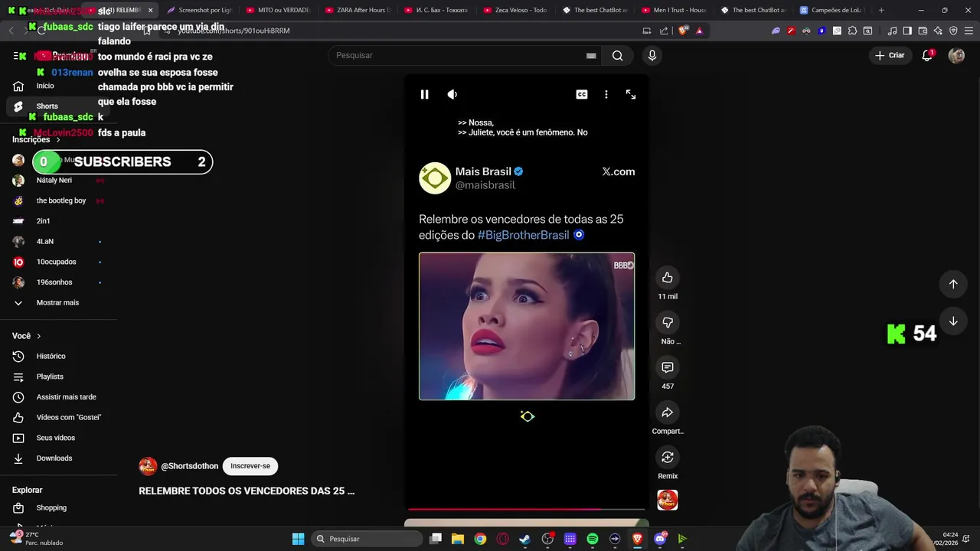This screenshot has width=980, height=551.
Task: Click the #BigBrotherBrasil hashtag in the video
Action: coord(524,235)
